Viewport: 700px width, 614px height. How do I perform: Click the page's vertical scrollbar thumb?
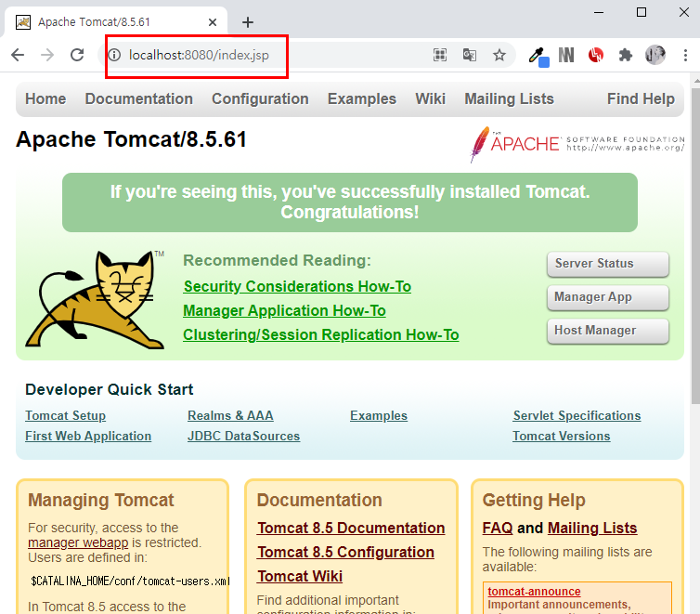[695, 245]
